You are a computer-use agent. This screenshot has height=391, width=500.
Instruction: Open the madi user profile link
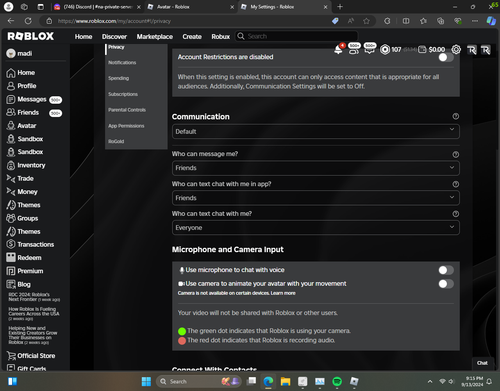pos(20,53)
